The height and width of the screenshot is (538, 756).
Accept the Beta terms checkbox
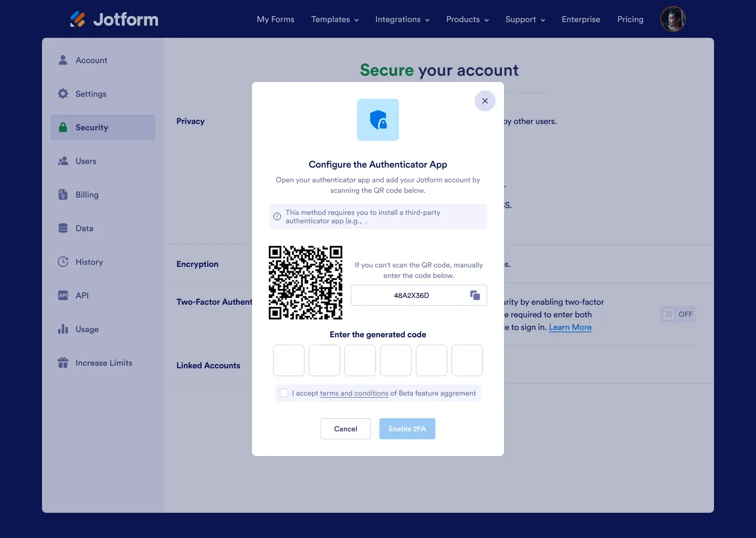pyautogui.click(x=284, y=393)
